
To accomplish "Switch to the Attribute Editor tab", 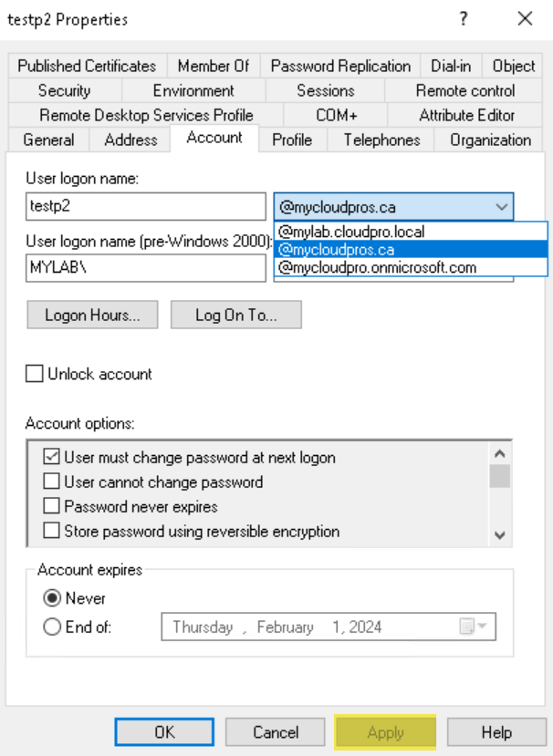I will [x=466, y=115].
